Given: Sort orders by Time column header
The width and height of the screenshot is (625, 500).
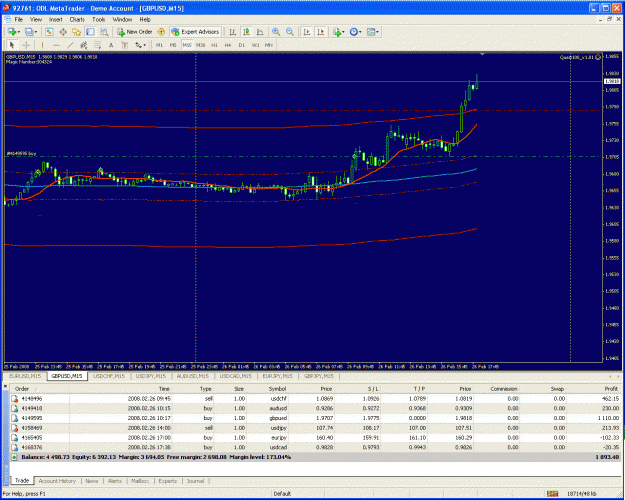Looking at the screenshot, I should pyautogui.click(x=164, y=389).
